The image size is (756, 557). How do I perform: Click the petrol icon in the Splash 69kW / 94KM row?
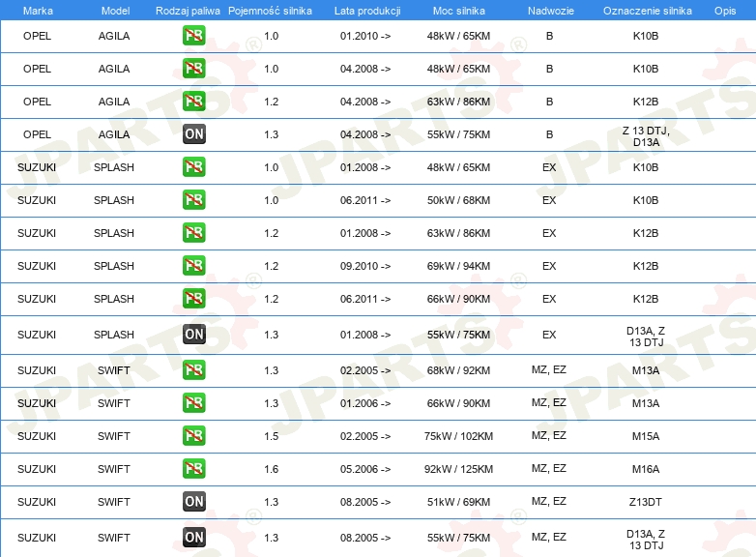pyautogui.click(x=193, y=265)
